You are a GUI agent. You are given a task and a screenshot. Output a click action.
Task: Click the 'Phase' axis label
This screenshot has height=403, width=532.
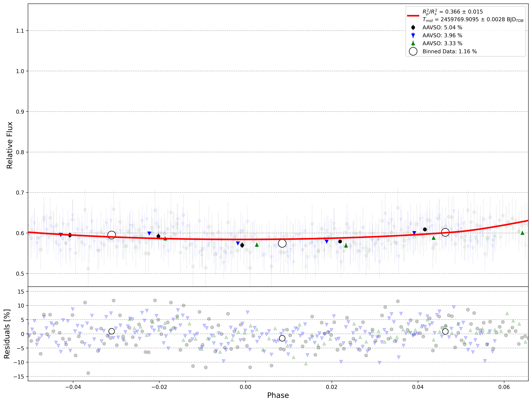(x=278, y=396)
